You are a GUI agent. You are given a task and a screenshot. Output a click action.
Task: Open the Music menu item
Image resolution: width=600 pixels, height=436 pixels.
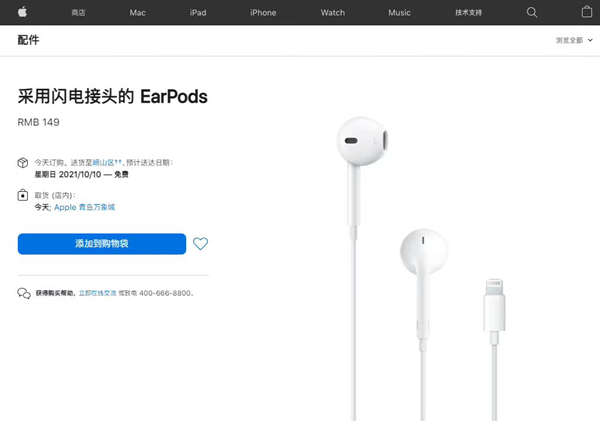[399, 13]
